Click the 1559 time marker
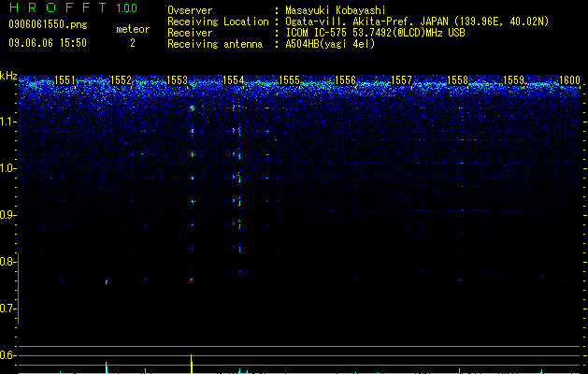 [513, 80]
